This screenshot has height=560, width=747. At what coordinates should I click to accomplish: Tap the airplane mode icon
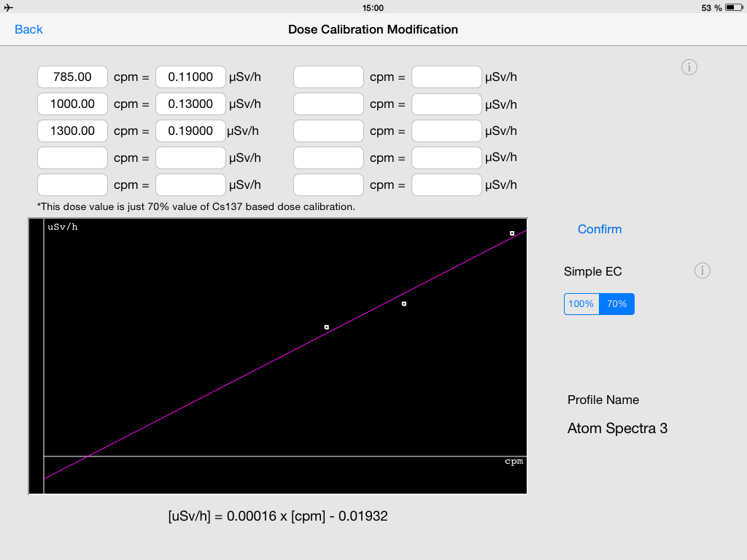tap(9, 7)
